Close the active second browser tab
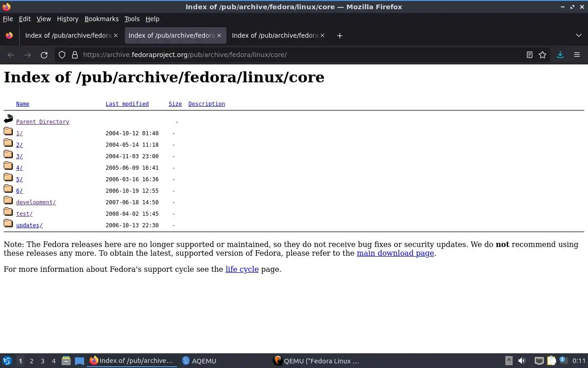The height and width of the screenshot is (368, 588). pyautogui.click(x=219, y=35)
